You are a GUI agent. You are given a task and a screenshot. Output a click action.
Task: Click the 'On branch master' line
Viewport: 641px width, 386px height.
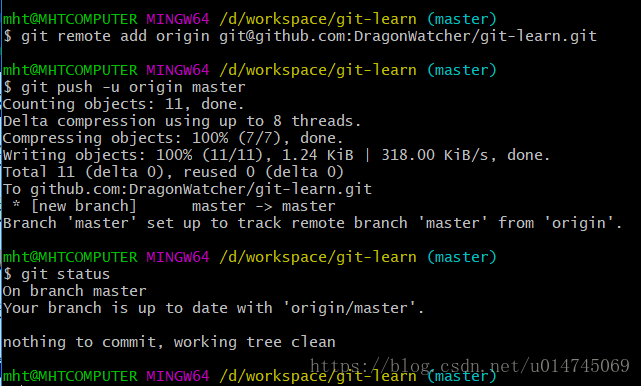click(x=75, y=291)
